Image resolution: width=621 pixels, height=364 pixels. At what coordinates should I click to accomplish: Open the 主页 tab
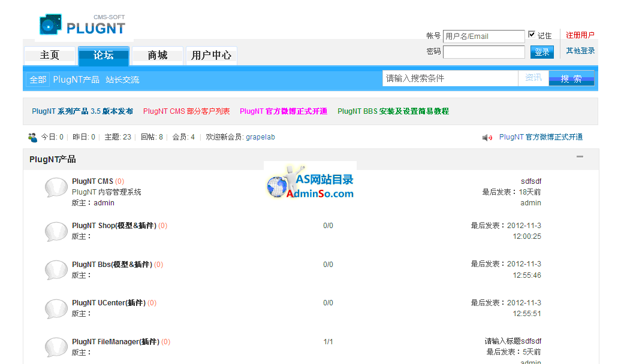coord(50,56)
